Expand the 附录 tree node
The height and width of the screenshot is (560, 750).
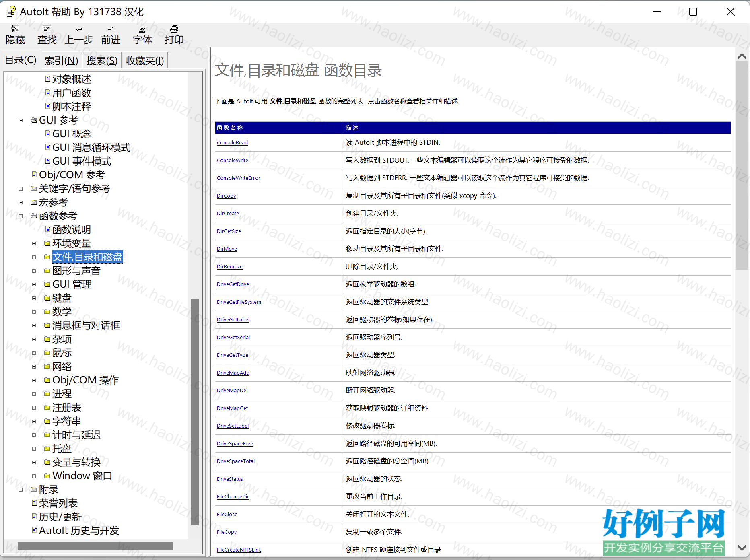[x=21, y=490]
